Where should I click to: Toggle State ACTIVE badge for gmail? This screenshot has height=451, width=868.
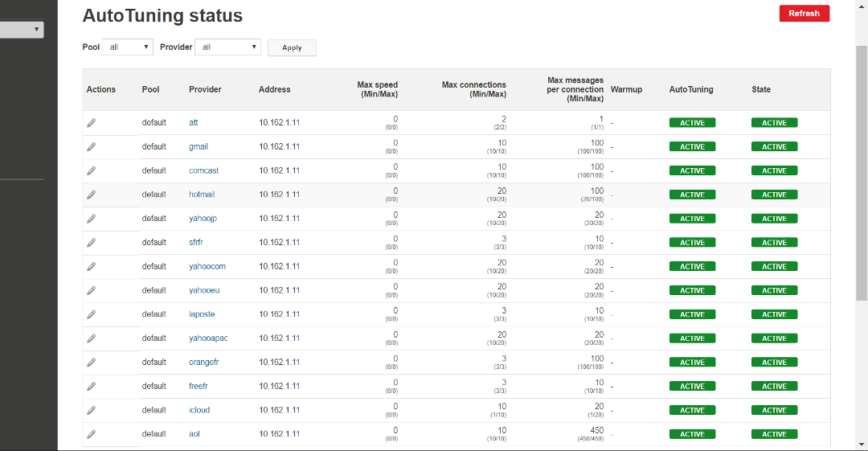(x=774, y=147)
